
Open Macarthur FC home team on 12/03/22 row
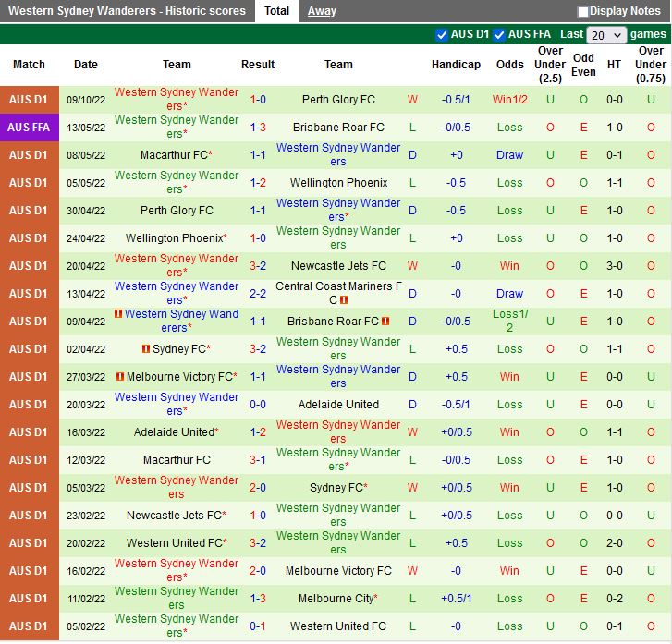click(177, 460)
